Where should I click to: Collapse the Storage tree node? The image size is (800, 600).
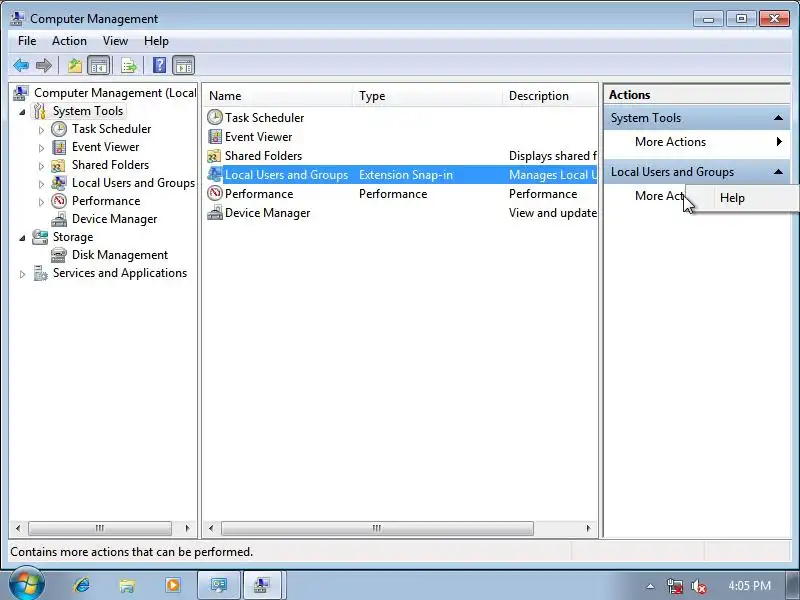[22, 238]
